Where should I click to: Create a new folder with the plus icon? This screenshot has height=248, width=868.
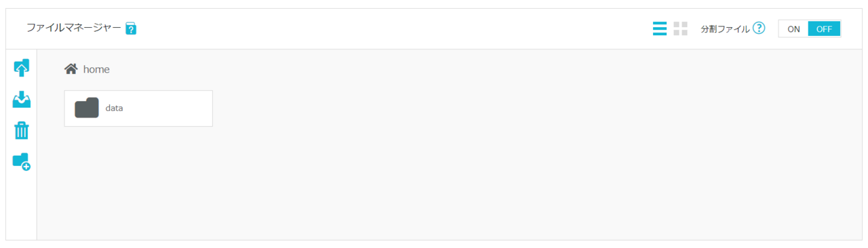(x=22, y=161)
